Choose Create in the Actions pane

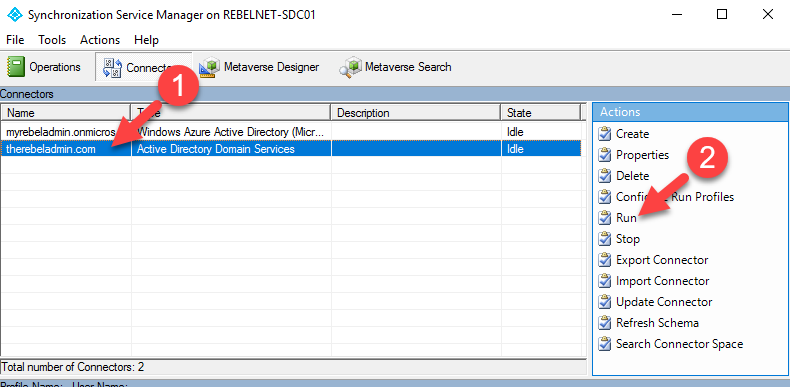click(x=632, y=134)
